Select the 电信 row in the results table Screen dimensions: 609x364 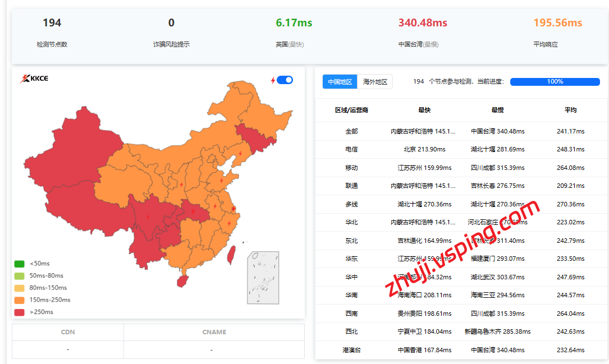(351, 150)
